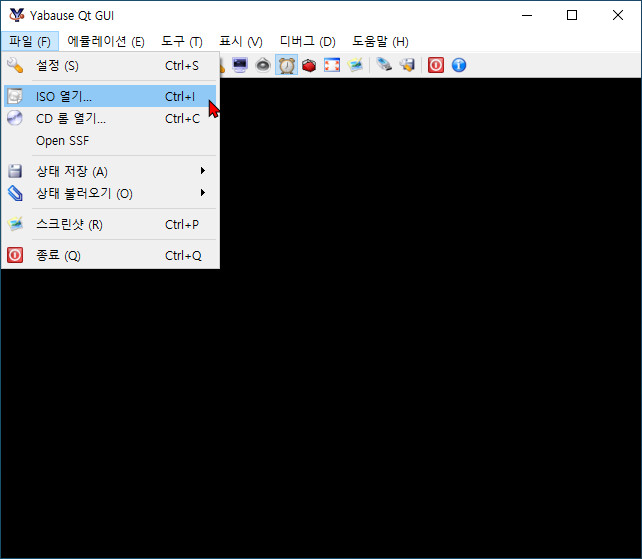Choose ISO 열기... menu entry
This screenshot has height=559, width=642.
110,97
